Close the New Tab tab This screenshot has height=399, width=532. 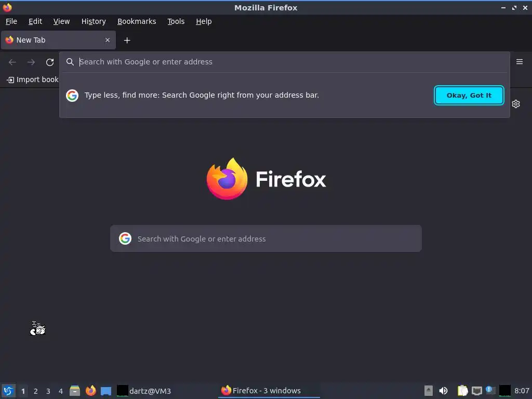(x=108, y=40)
